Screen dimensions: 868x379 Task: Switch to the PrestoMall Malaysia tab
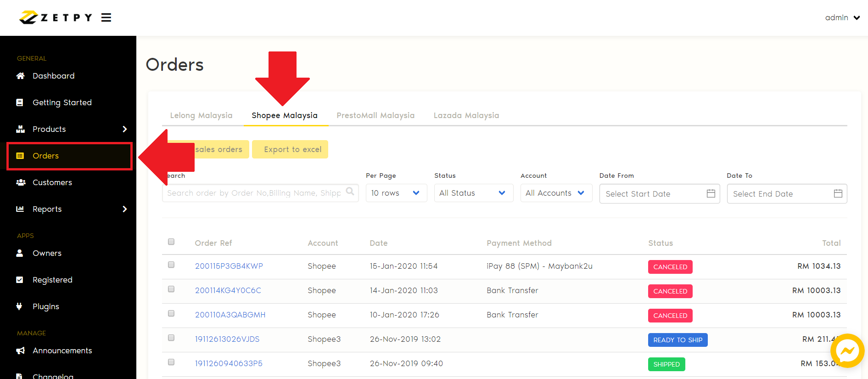375,115
